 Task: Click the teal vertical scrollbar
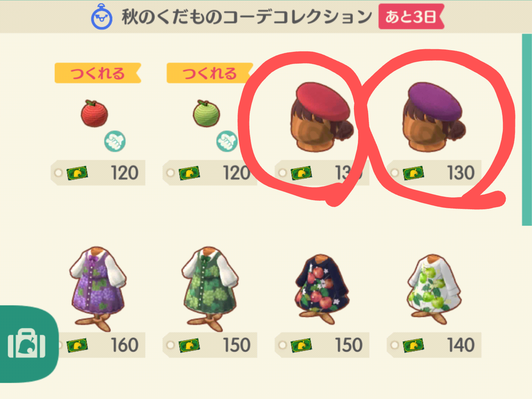coord(527,129)
